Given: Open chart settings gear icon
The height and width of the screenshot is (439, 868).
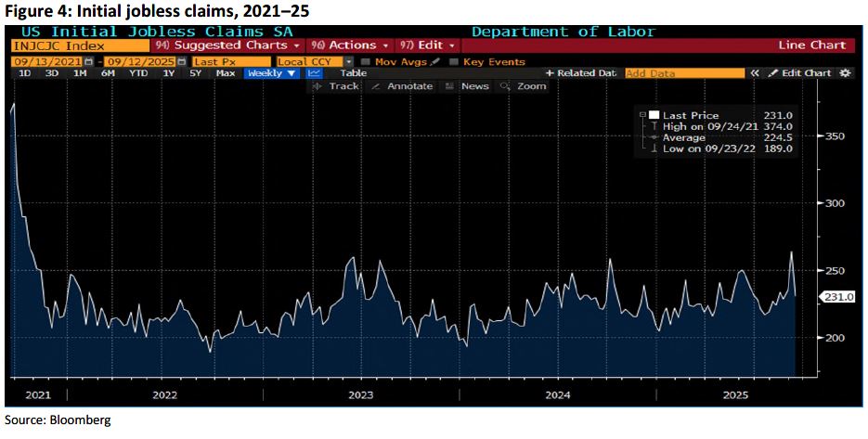Looking at the screenshot, I should click(844, 73).
